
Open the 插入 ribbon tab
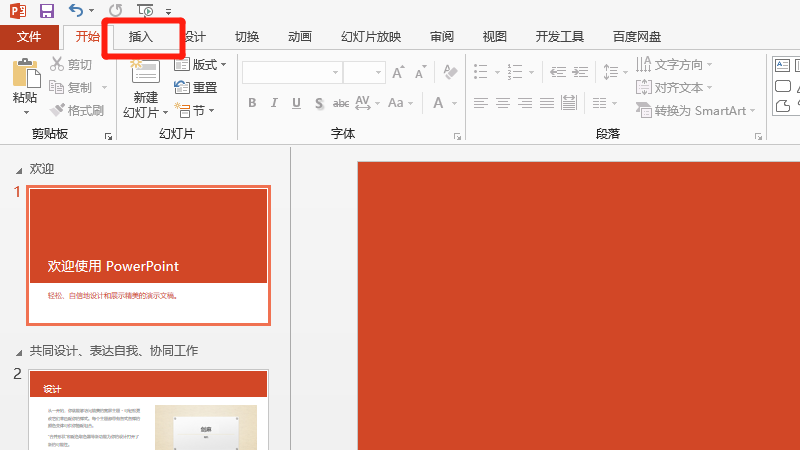click(141, 37)
